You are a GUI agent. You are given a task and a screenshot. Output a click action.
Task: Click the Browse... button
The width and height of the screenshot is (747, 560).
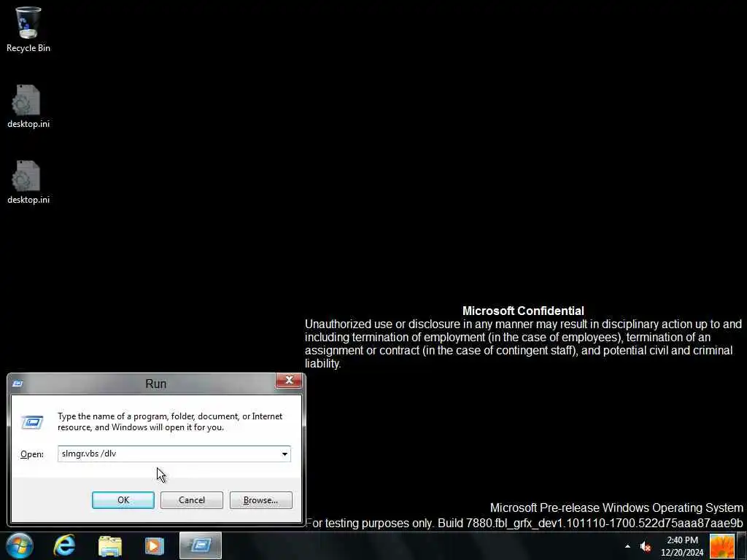point(260,500)
